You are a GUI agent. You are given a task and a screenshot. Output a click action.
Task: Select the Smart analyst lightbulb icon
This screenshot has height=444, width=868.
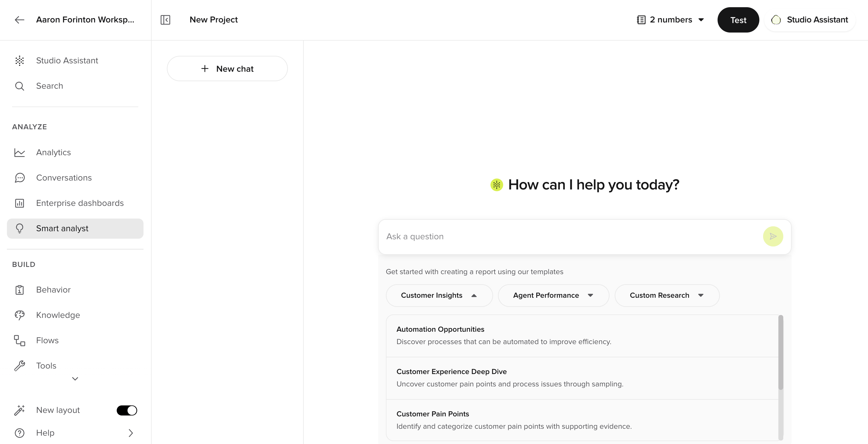(20, 229)
